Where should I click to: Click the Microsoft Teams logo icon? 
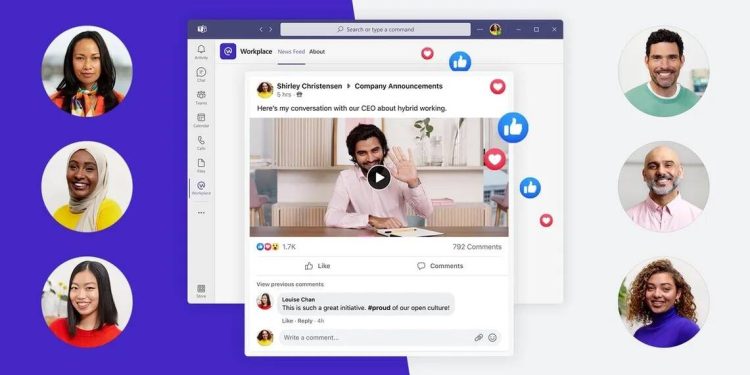point(202,29)
